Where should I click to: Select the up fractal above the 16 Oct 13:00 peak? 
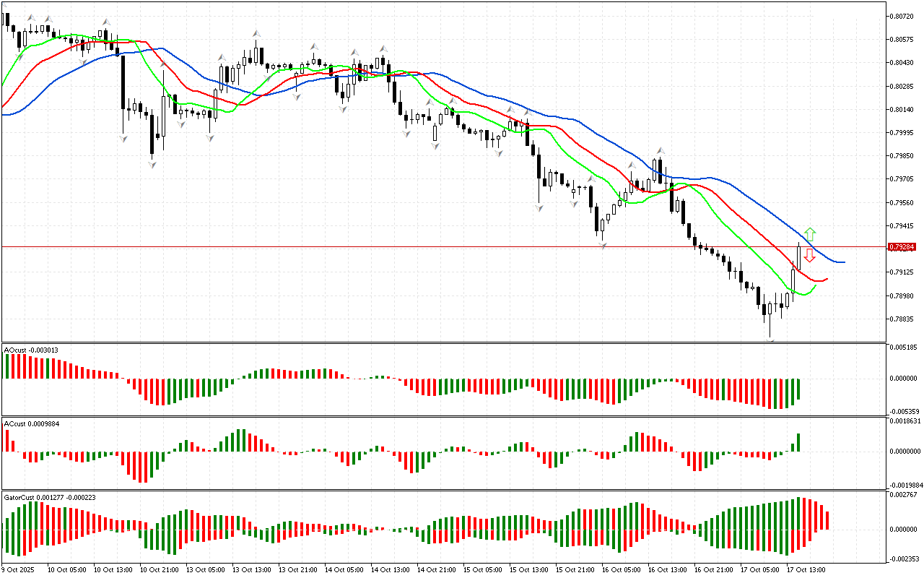[x=659, y=151]
